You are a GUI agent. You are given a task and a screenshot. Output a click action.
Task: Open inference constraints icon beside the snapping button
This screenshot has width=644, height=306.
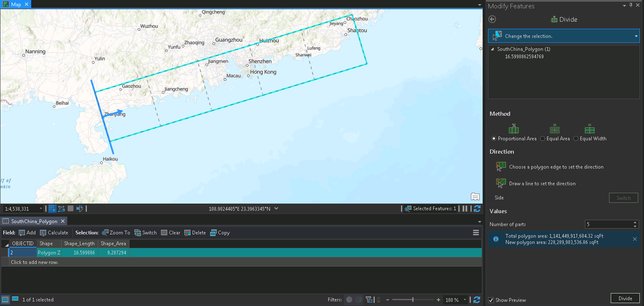[x=62, y=209]
